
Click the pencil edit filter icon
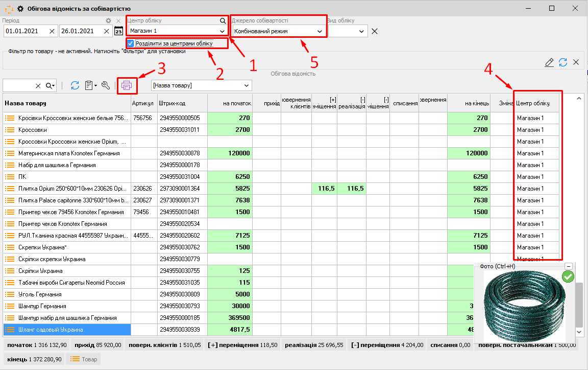point(549,62)
